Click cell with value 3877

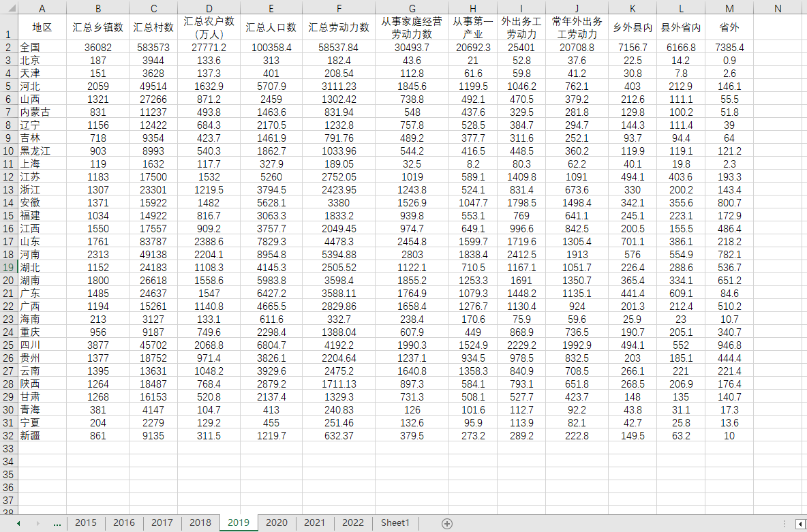coord(97,345)
